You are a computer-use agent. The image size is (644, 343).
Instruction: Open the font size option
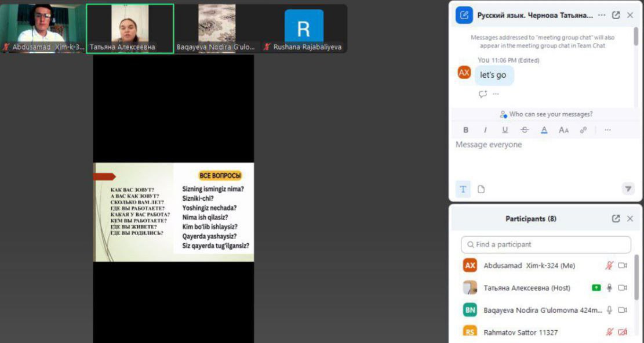[563, 130]
